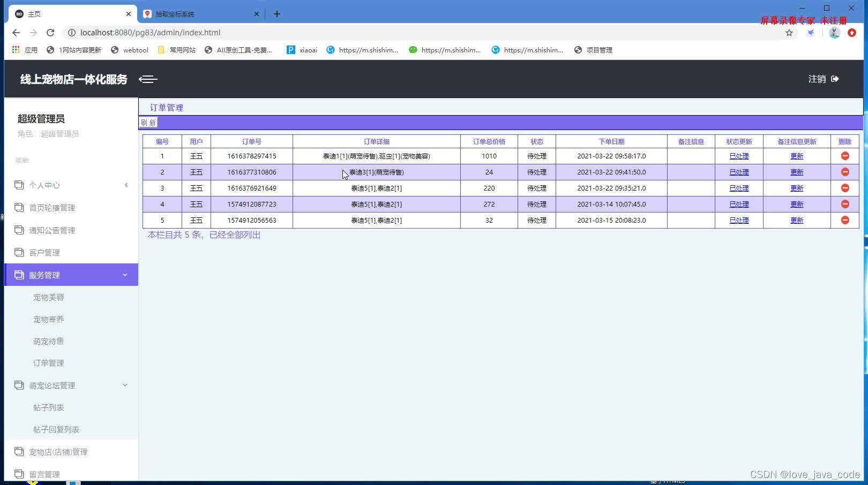Close the 拾取坐标系统 tab
868x485 pixels.
point(257,14)
